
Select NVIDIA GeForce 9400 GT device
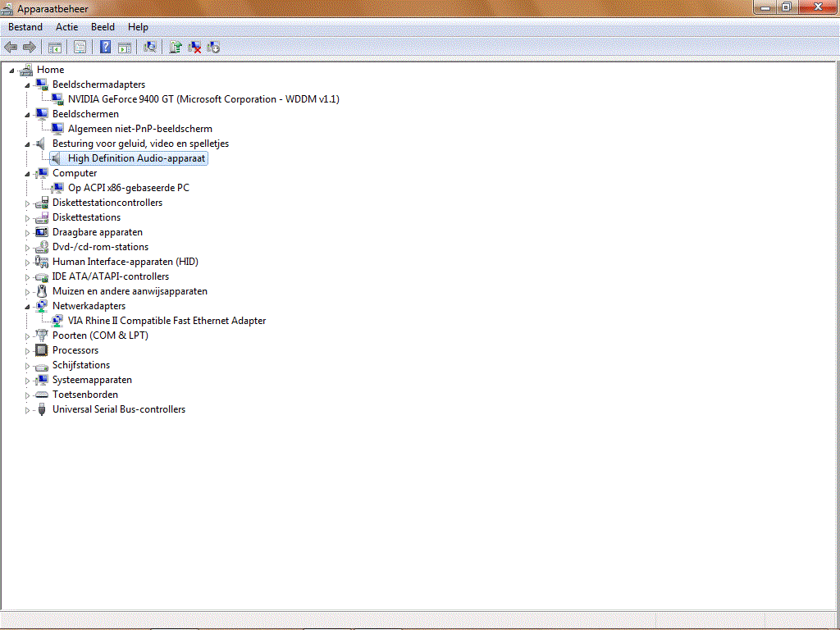(203, 99)
